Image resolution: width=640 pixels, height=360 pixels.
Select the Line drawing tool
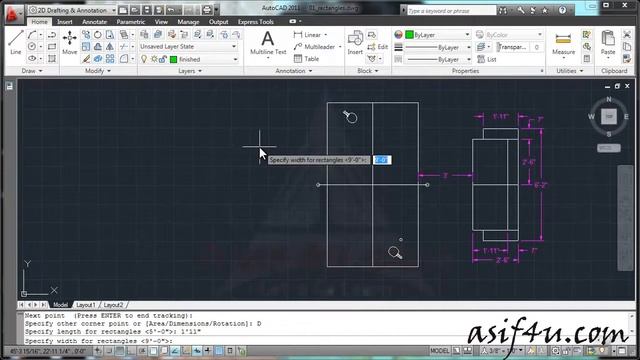[x=16, y=42]
